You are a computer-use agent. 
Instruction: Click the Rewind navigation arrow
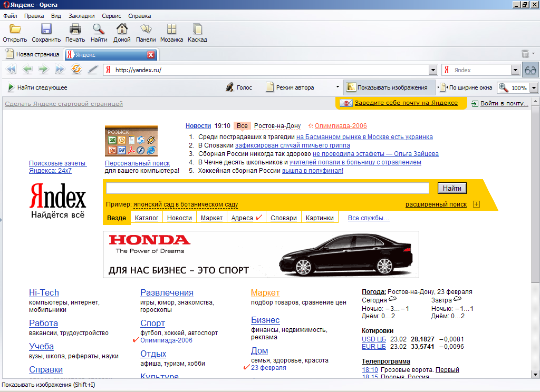click(x=11, y=70)
